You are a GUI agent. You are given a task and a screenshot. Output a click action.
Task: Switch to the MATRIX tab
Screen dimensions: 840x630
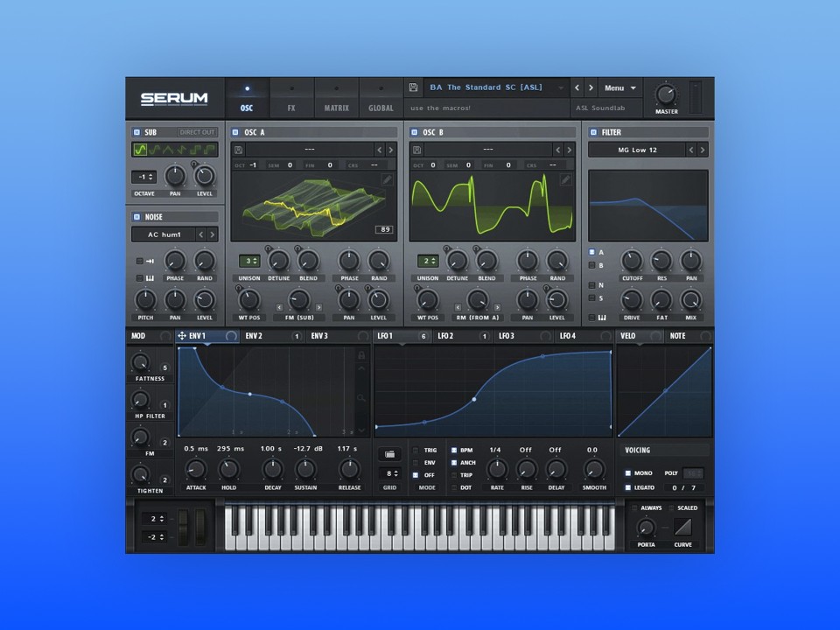(336, 99)
